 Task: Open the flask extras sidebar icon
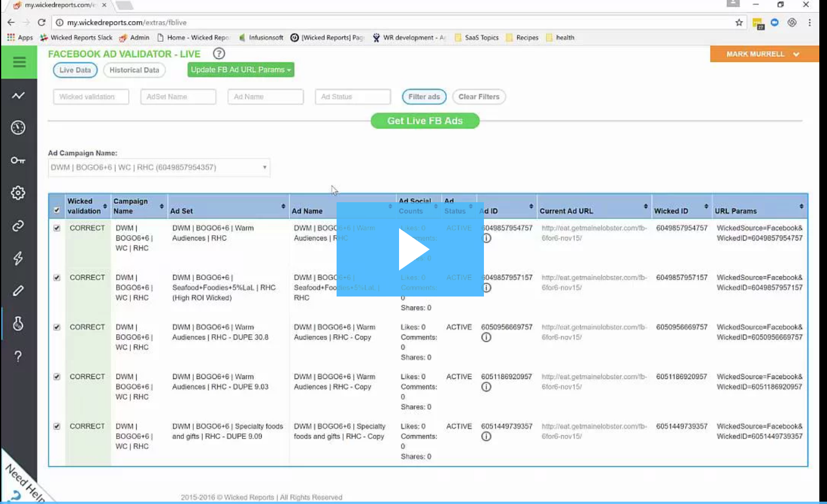[x=18, y=324]
